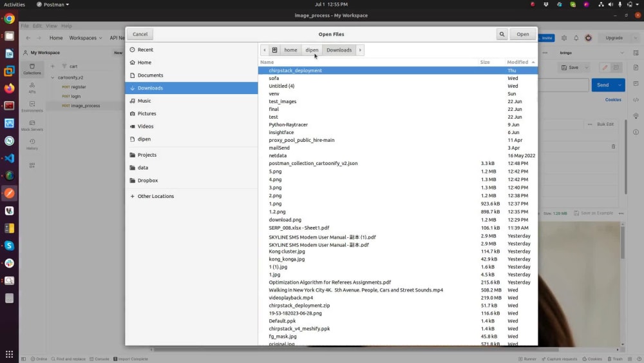Collapse the cartoonify_v2 collection
This screenshot has height=363, width=644.
(x=53, y=77)
